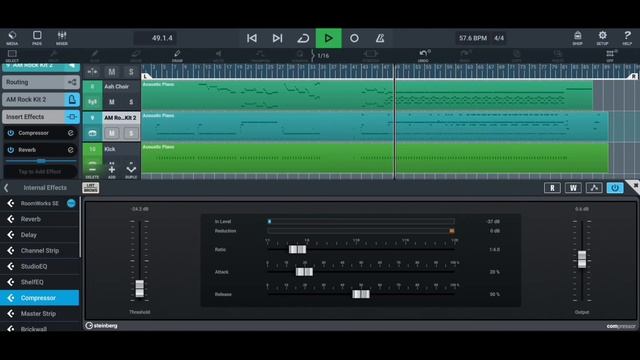Choose the Select tool
This screenshot has height=360, width=640.
12,56
